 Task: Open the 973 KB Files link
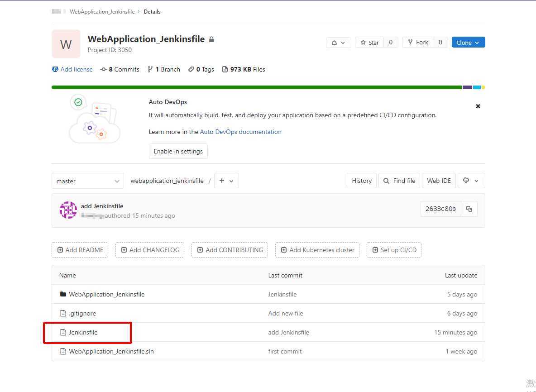pyautogui.click(x=244, y=69)
